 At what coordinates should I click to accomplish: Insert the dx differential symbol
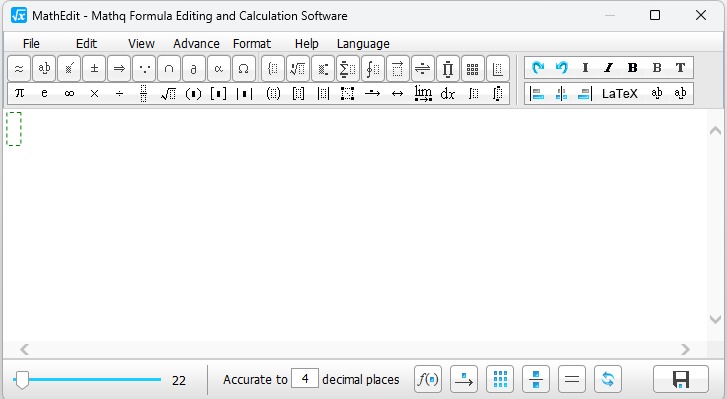[x=447, y=93]
